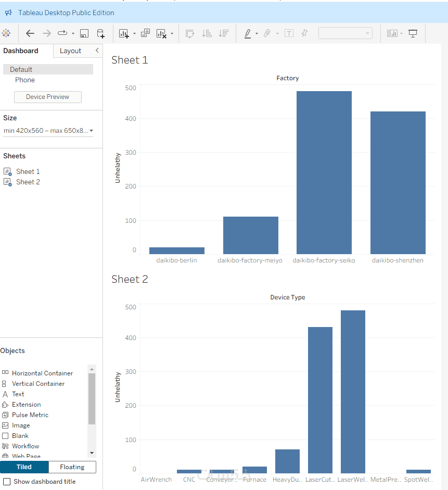
Task: Click the Save icon
Action: point(84,33)
